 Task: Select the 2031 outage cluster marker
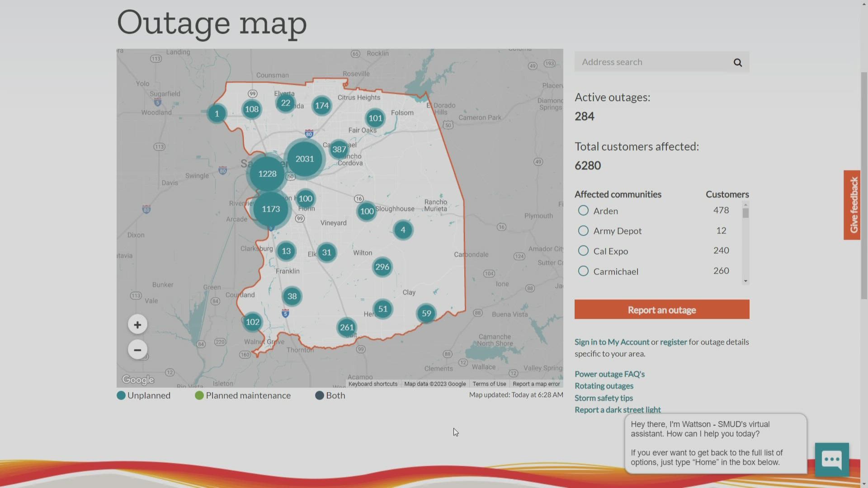pyautogui.click(x=305, y=159)
